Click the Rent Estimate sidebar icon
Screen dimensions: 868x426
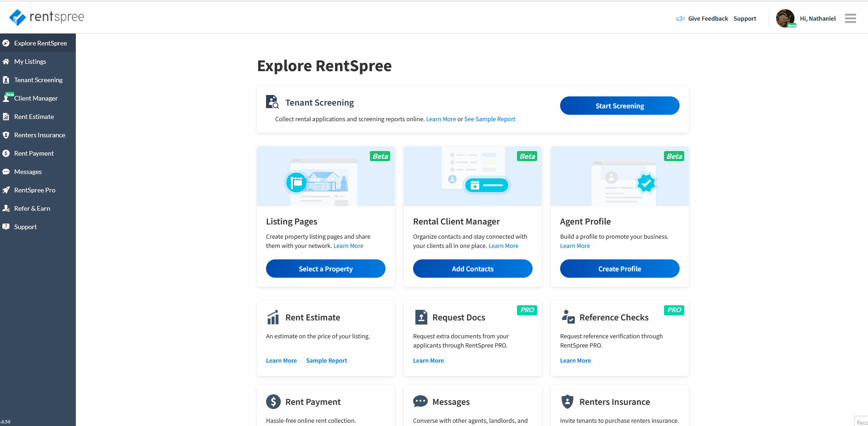pos(6,117)
